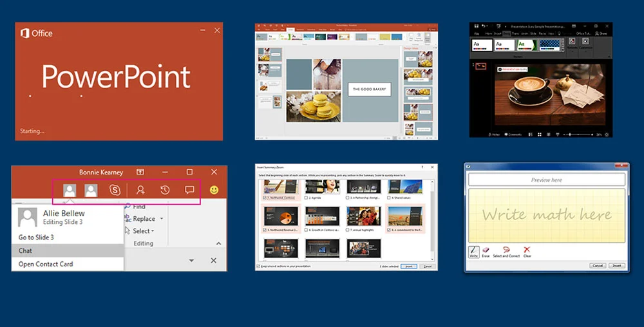
Task: Click the 'Write math here' writing area
Action: click(x=547, y=216)
